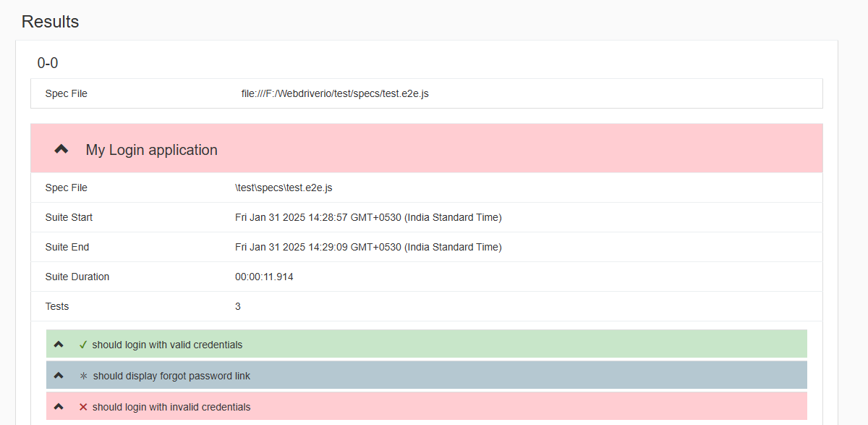Click the red X failed icon
This screenshot has height=425, width=868.
click(x=83, y=407)
